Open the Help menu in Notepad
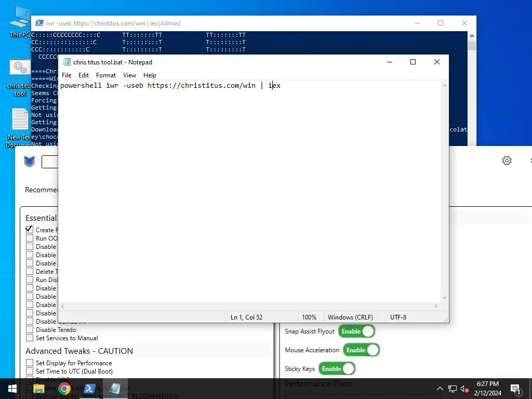532x399 pixels. click(150, 75)
